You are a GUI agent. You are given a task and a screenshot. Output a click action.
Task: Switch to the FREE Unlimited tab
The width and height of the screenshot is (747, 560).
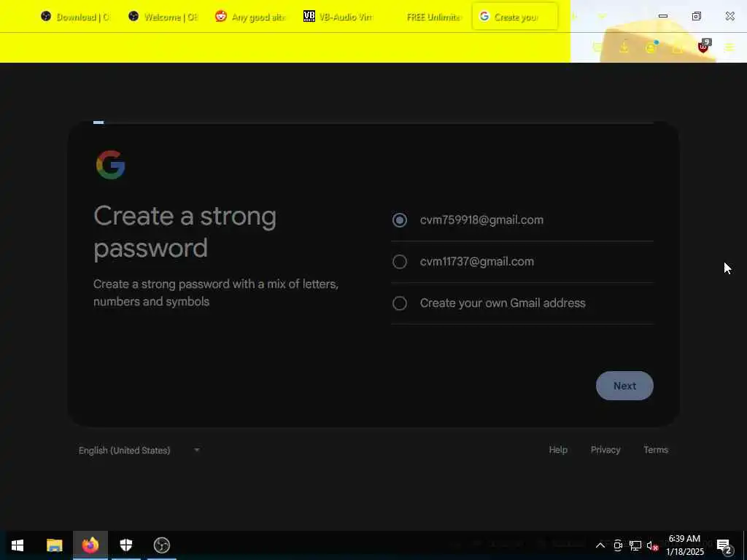(x=425, y=17)
